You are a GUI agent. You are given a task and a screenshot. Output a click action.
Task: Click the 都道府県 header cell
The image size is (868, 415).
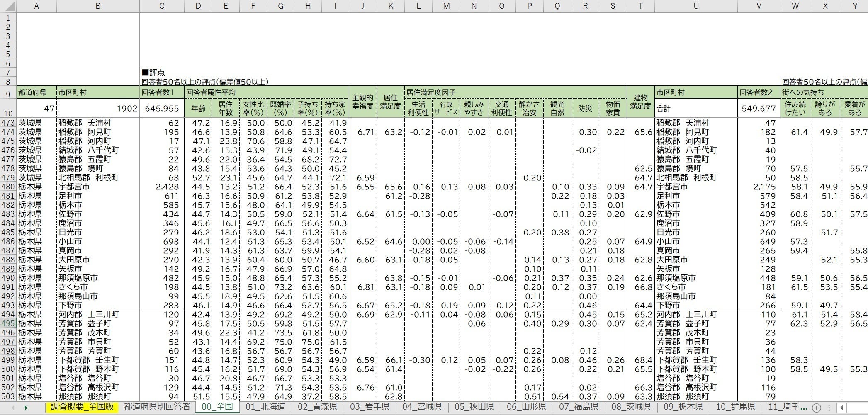36,92
